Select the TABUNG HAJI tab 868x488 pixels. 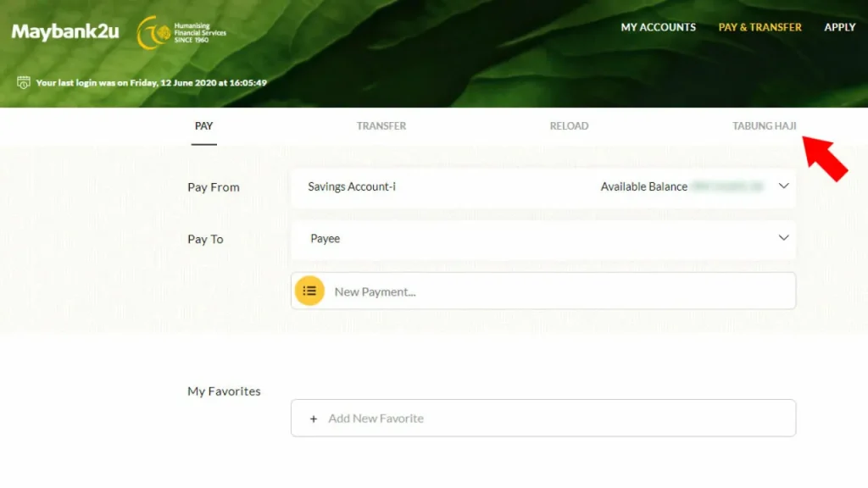(x=762, y=125)
